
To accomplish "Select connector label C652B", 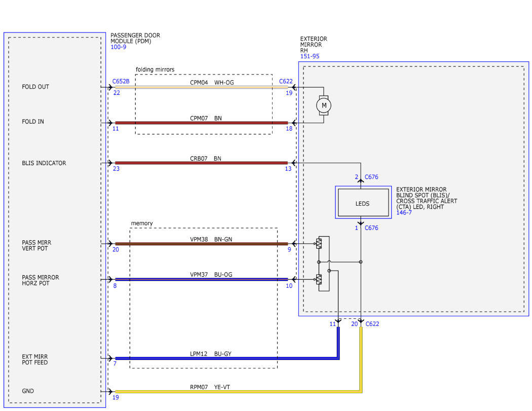I will tap(121, 82).
